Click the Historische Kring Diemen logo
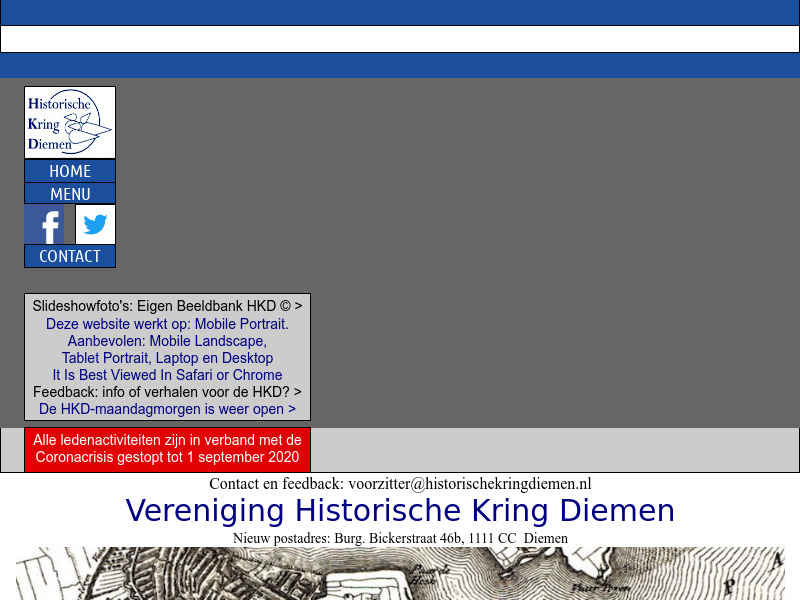The image size is (800, 600). pyautogui.click(x=69, y=122)
